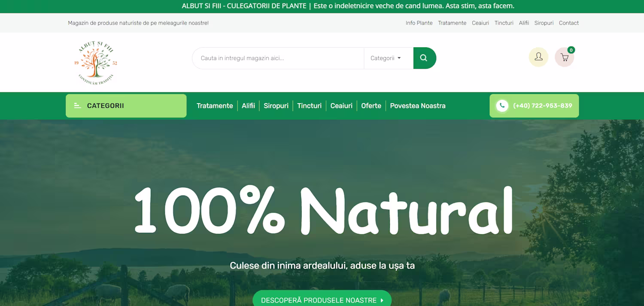Click Ceaiuri link in top bar
The width and height of the screenshot is (644, 306).
(480, 23)
